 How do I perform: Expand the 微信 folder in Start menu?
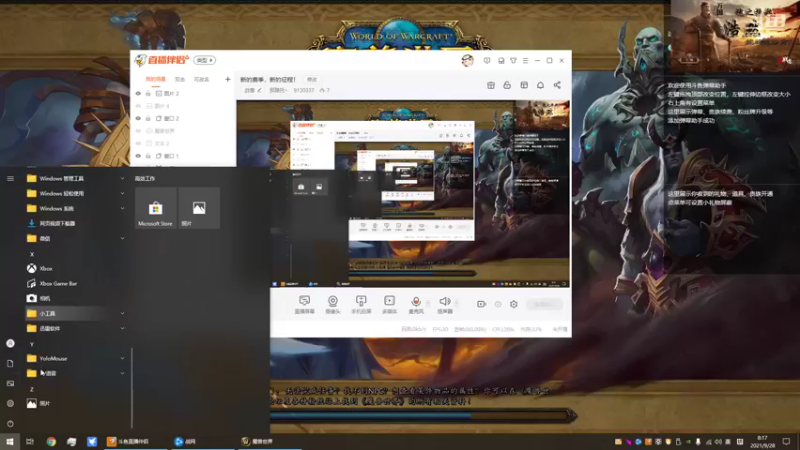[76, 238]
